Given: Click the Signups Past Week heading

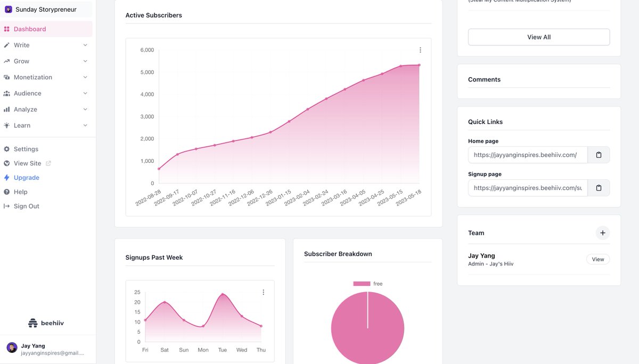Looking at the screenshot, I should [154, 258].
